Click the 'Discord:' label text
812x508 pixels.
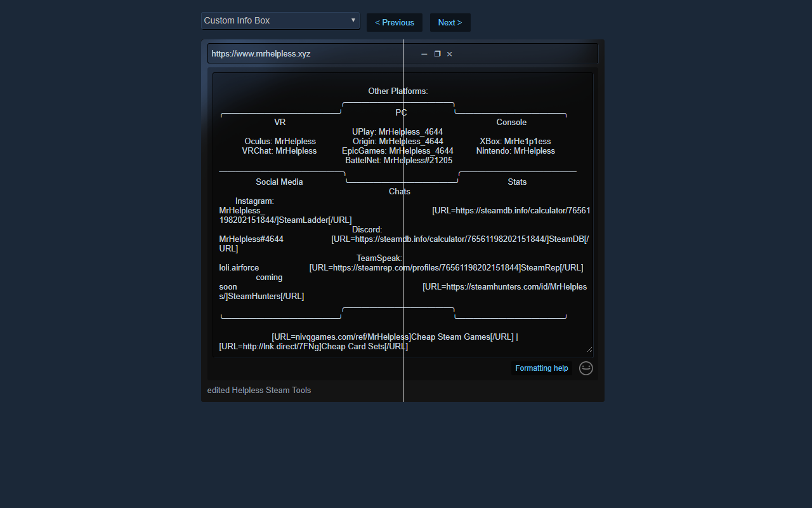pos(367,230)
